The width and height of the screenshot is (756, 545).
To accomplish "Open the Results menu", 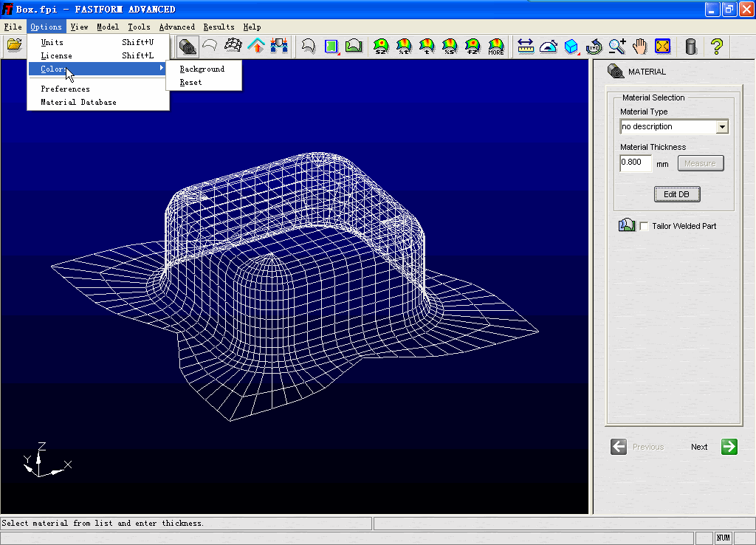I will (219, 27).
